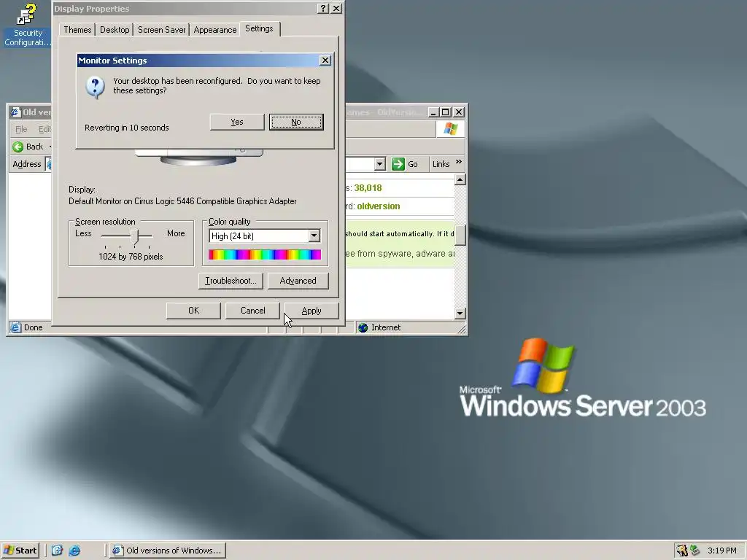Click Cancel in Display Properties
Image resolution: width=747 pixels, height=560 pixels.
(252, 311)
